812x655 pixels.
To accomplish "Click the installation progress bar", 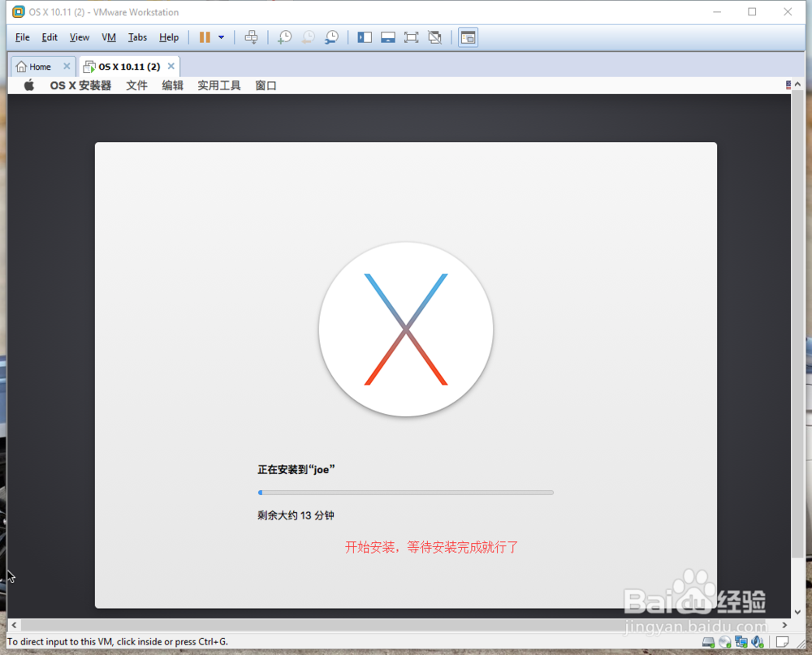I will coord(406,493).
